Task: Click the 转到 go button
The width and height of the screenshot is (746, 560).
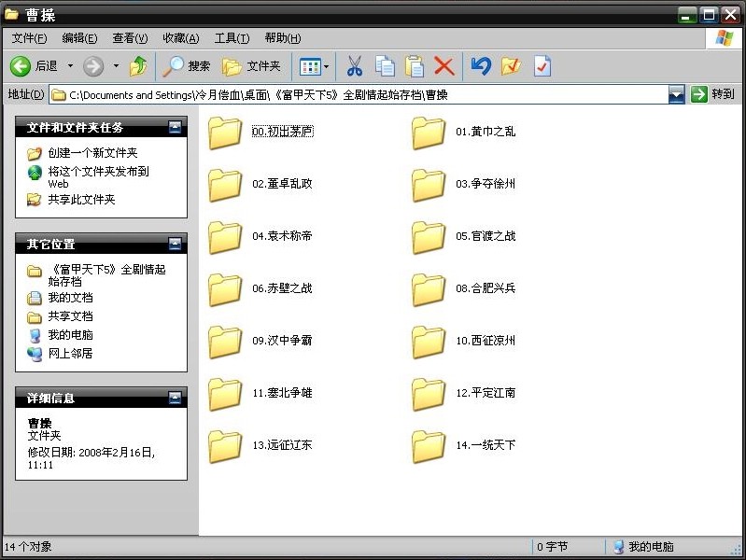Action: [x=712, y=94]
